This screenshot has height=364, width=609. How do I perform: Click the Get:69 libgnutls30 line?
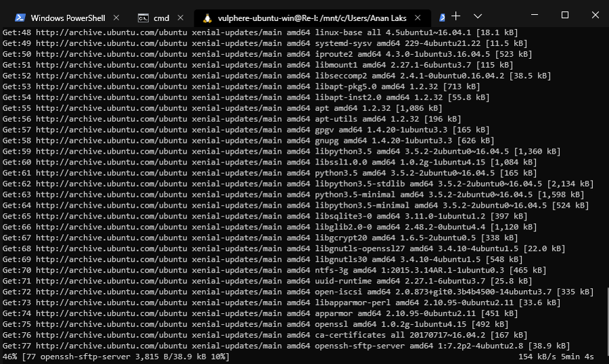(x=263, y=260)
